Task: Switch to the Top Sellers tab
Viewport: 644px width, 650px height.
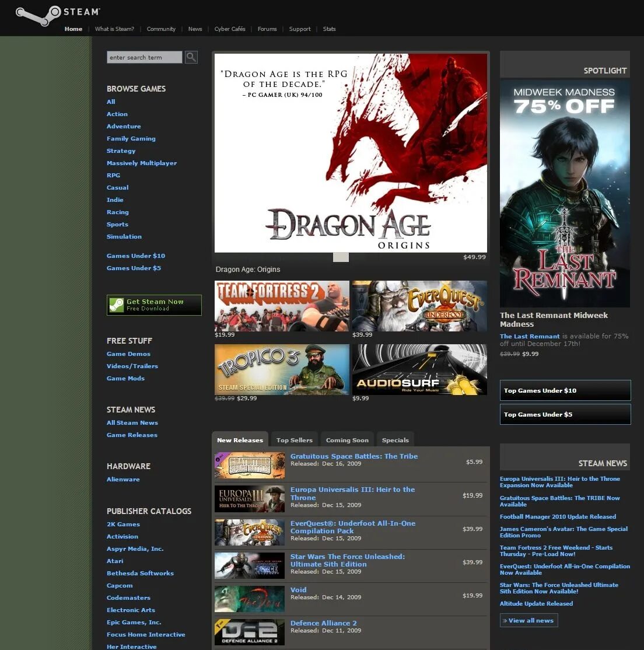Action: pyautogui.click(x=294, y=440)
